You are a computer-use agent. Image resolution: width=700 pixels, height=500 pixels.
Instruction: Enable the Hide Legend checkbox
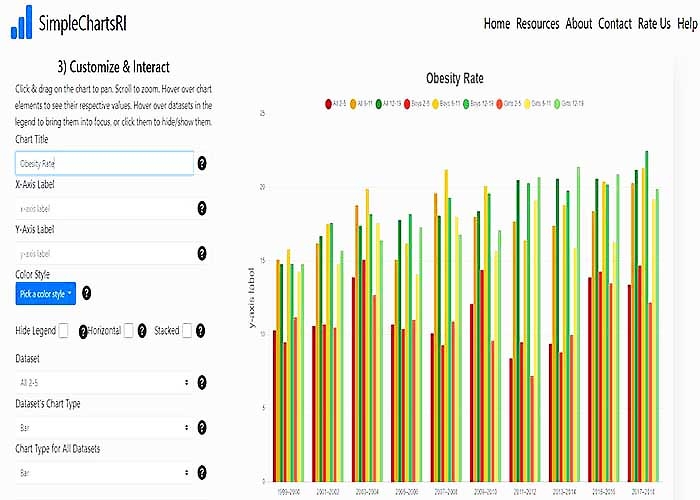pyautogui.click(x=64, y=330)
